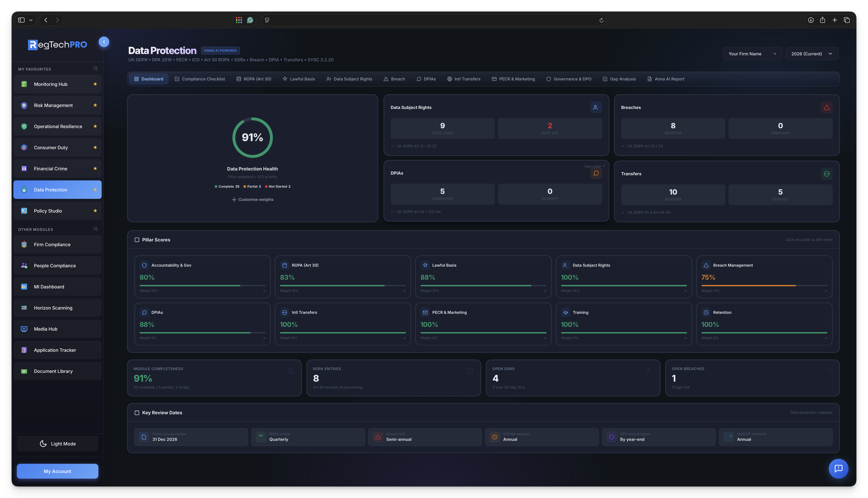Screen dimensions: 868x498
Task: Toggle Operational Resilience favourite star
Action: tap(95, 126)
